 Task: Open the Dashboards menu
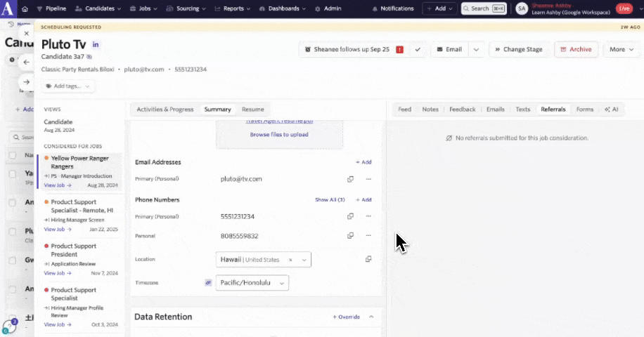click(283, 8)
